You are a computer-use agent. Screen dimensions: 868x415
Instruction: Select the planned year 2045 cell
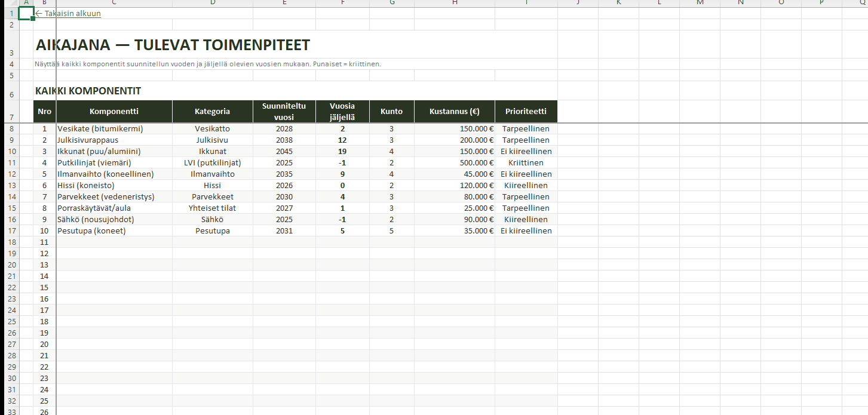pos(284,151)
